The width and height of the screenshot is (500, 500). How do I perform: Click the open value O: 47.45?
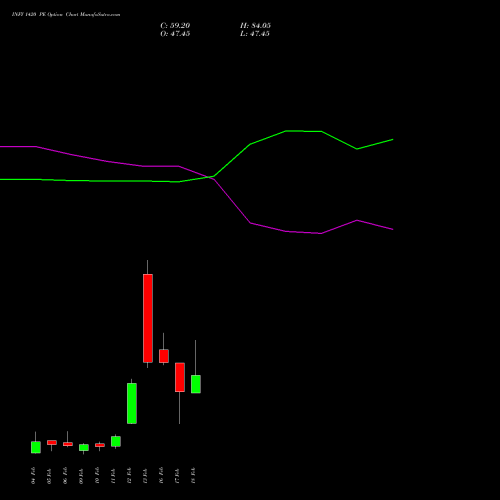tap(175, 34)
